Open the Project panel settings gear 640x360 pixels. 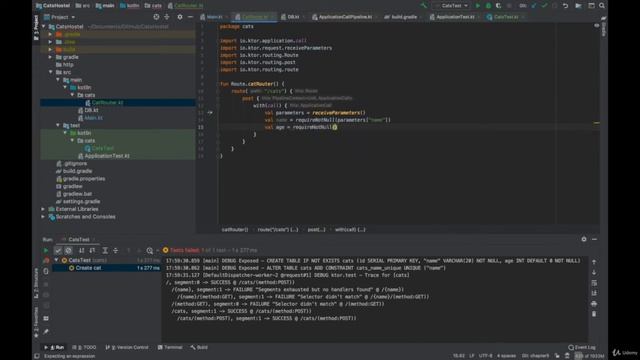180,17
